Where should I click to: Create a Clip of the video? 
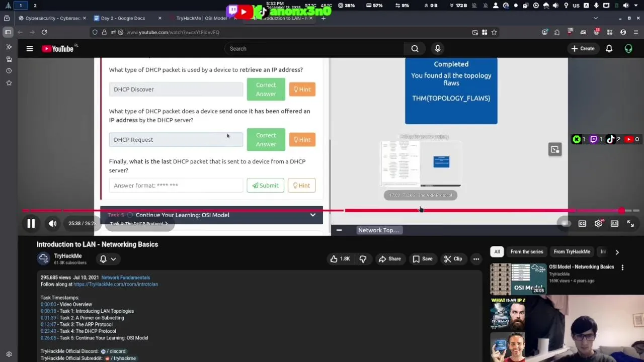click(x=453, y=259)
